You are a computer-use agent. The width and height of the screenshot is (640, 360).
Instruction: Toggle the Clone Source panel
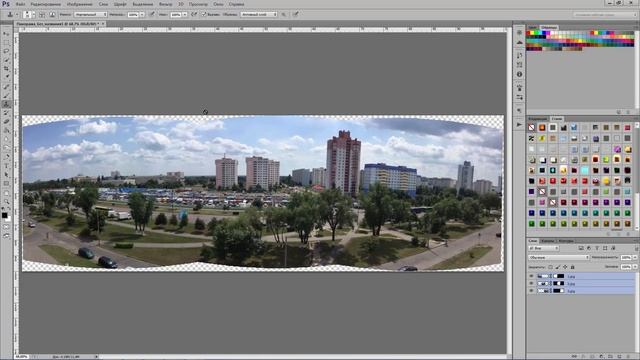(x=52, y=14)
